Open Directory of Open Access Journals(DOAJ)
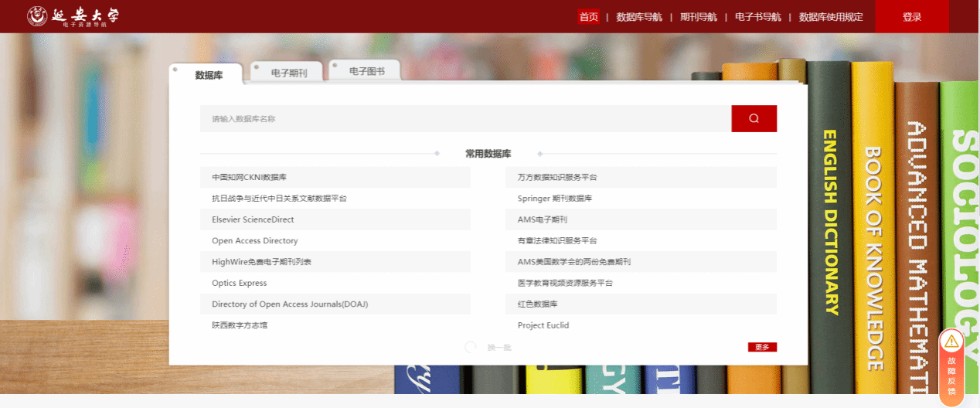980x408 pixels. click(290, 304)
